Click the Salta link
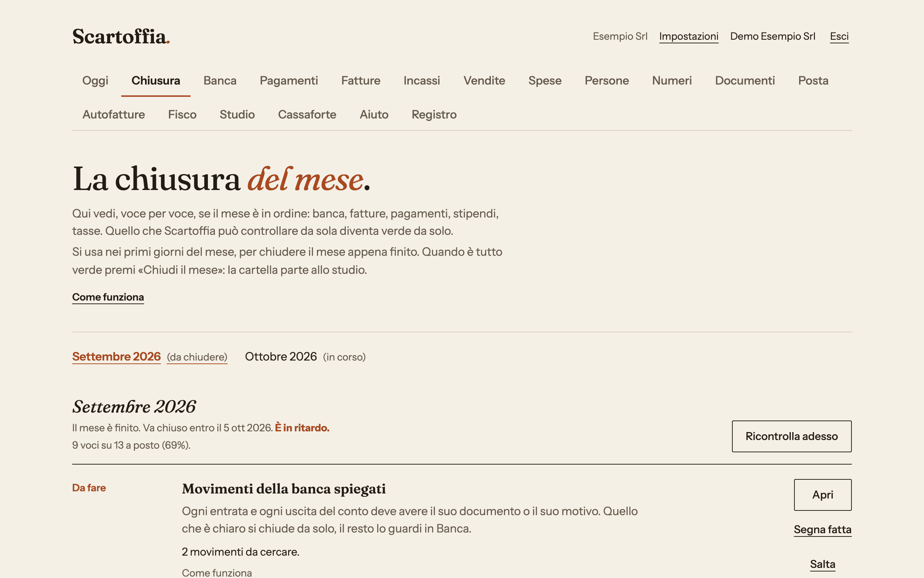The image size is (924, 578). click(823, 564)
